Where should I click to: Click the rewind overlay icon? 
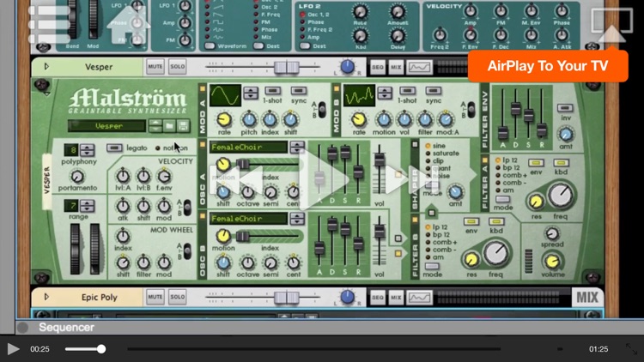237,179
